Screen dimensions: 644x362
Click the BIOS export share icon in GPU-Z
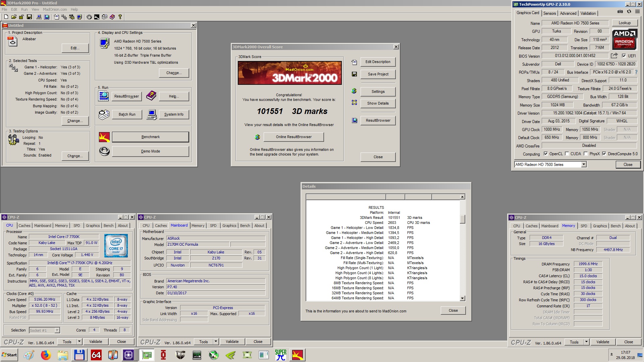(614, 56)
